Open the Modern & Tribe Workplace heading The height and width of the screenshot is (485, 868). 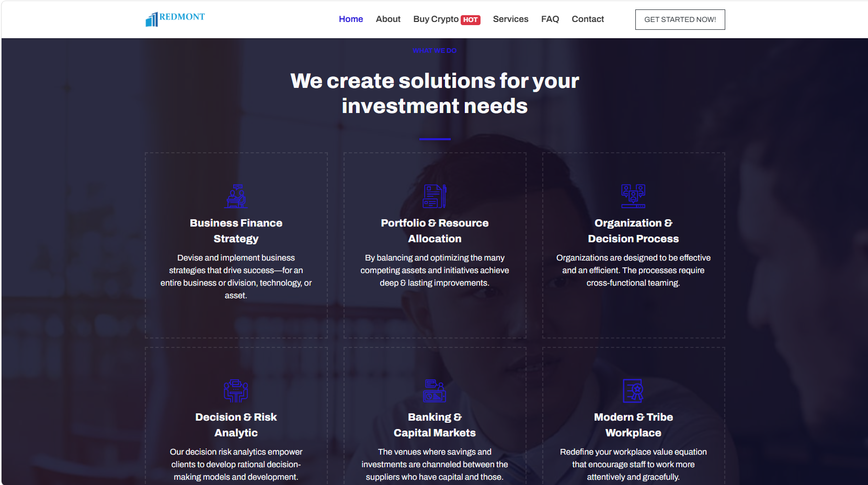pos(633,425)
